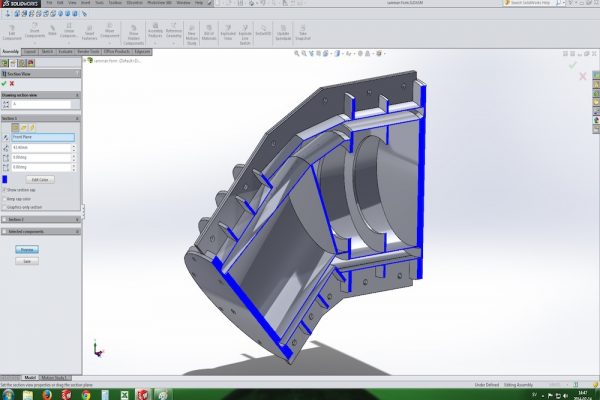This screenshot has height=400, width=600.
Task: Enable the Keep cap color checkbox
Action: pyautogui.click(x=4, y=198)
